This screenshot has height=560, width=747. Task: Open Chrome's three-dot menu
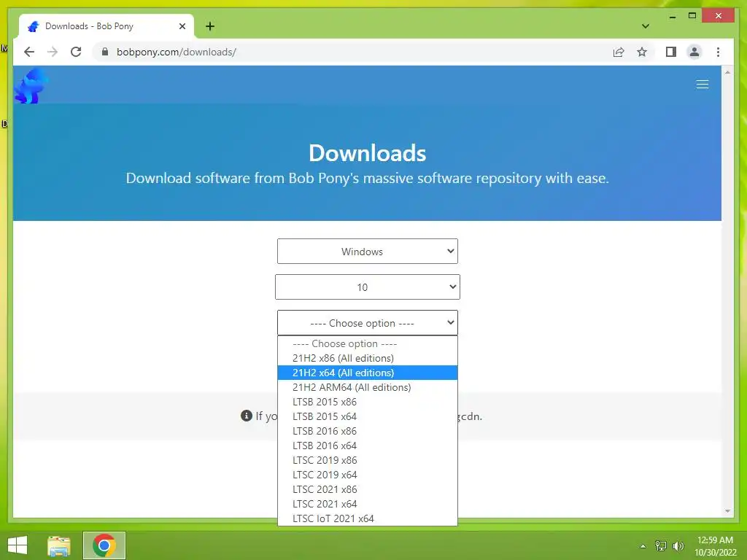(718, 52)
